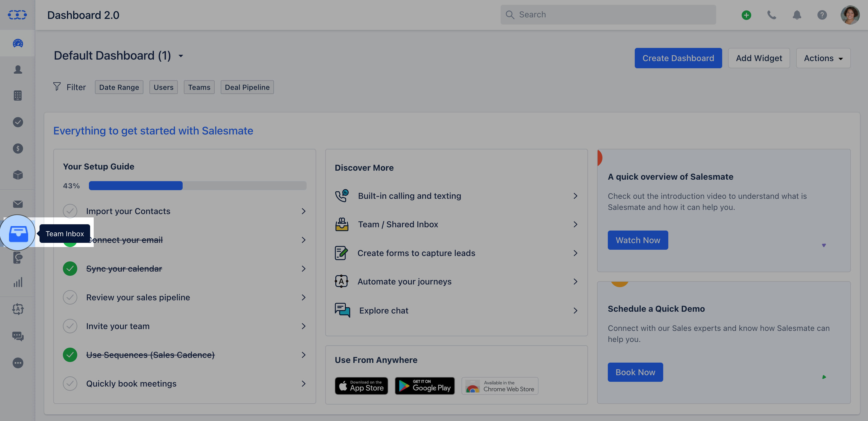Open the Reports bar chart sidebar icon

pyautogui.click(x=18, y=282)
